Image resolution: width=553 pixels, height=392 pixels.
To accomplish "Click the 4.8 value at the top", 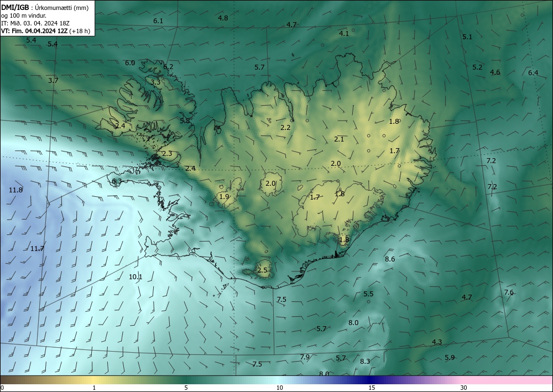I will 223,18.
